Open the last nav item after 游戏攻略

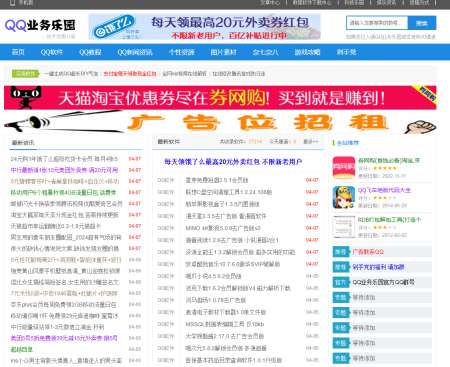point(346,52)
